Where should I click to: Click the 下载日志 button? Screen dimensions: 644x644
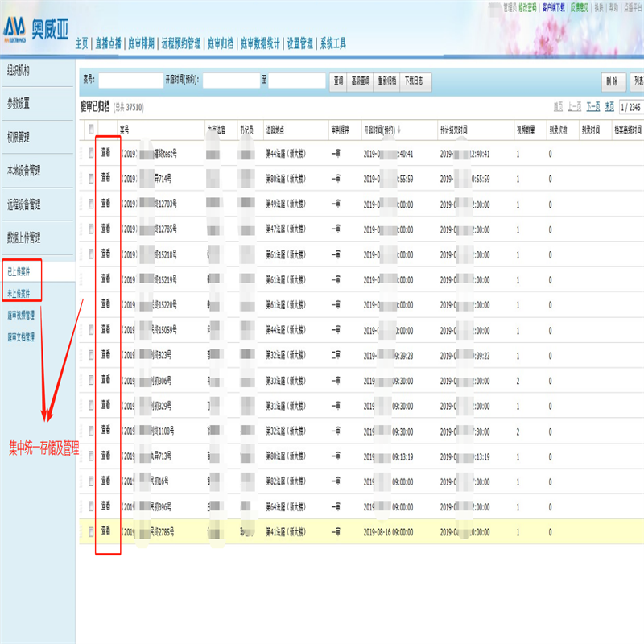(x=414, y=81)
